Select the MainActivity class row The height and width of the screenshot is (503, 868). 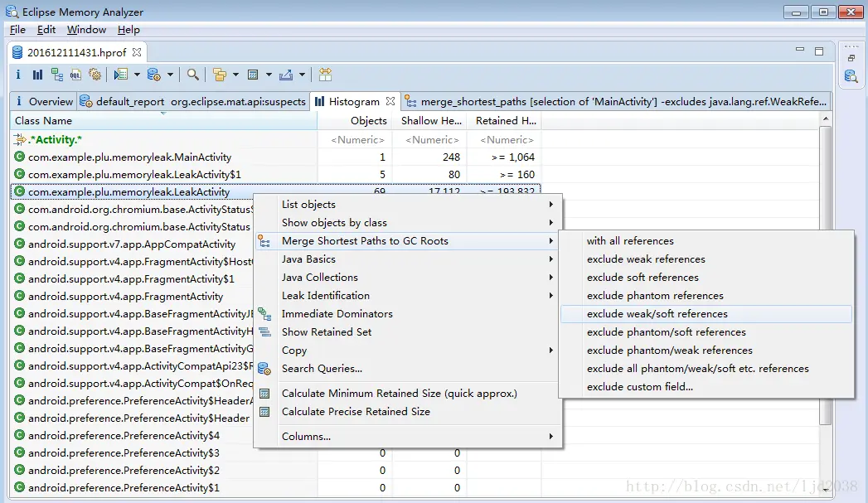coord(275,157)
